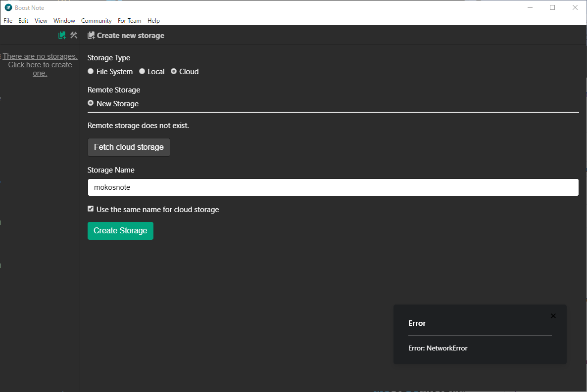Screen dimensions: 587x392
Task: Open the Edit menu
Action: 23,21
